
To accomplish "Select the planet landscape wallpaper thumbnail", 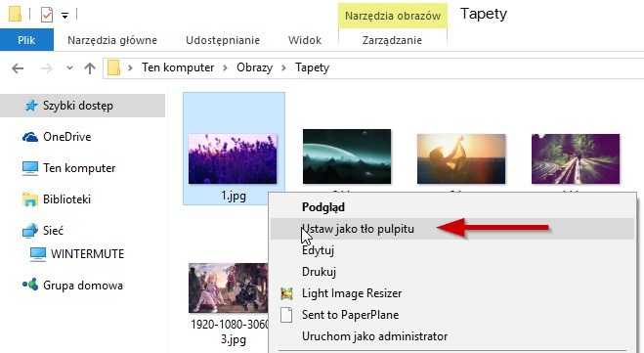I will [x=347, y=156].
